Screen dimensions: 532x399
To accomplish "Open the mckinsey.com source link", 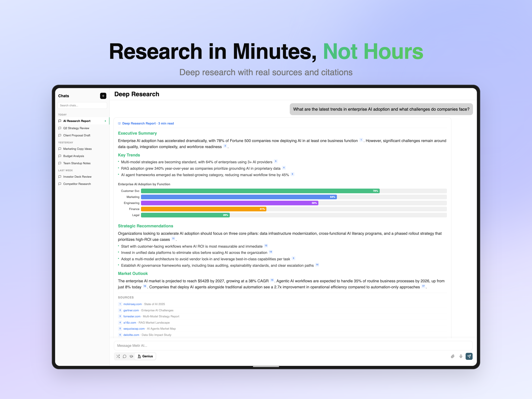I will point(133,304).
